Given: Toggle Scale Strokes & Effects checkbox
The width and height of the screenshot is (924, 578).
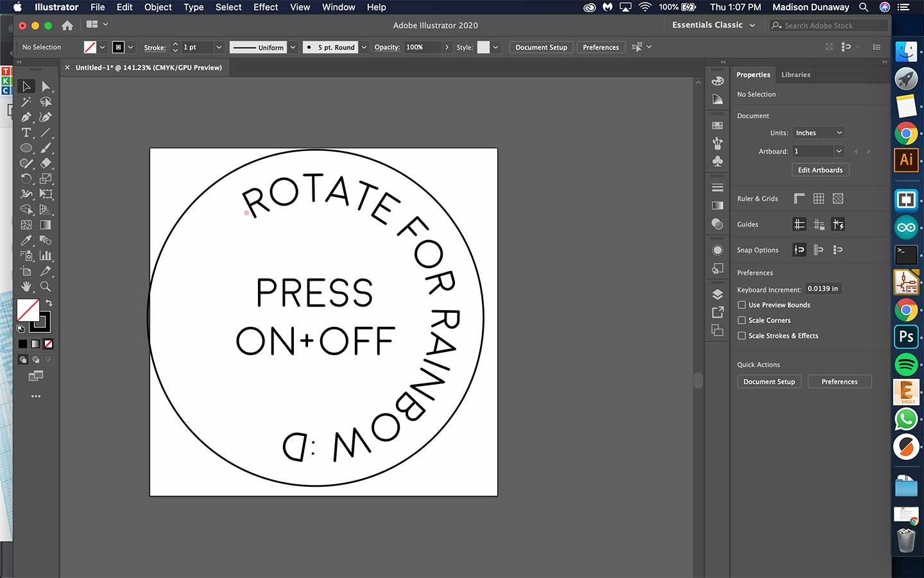Looking at the screenshot, I should click(x=741, y=336).
